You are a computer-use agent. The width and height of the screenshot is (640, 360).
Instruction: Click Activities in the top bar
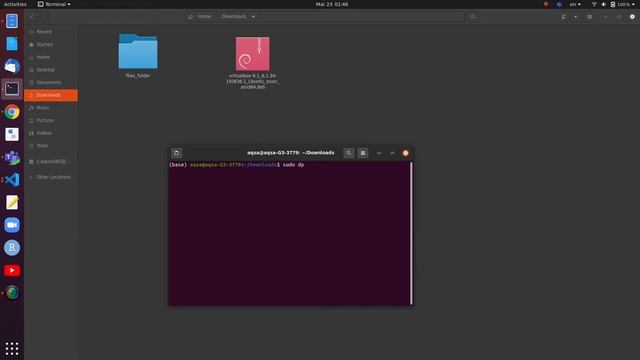point(15,4)
